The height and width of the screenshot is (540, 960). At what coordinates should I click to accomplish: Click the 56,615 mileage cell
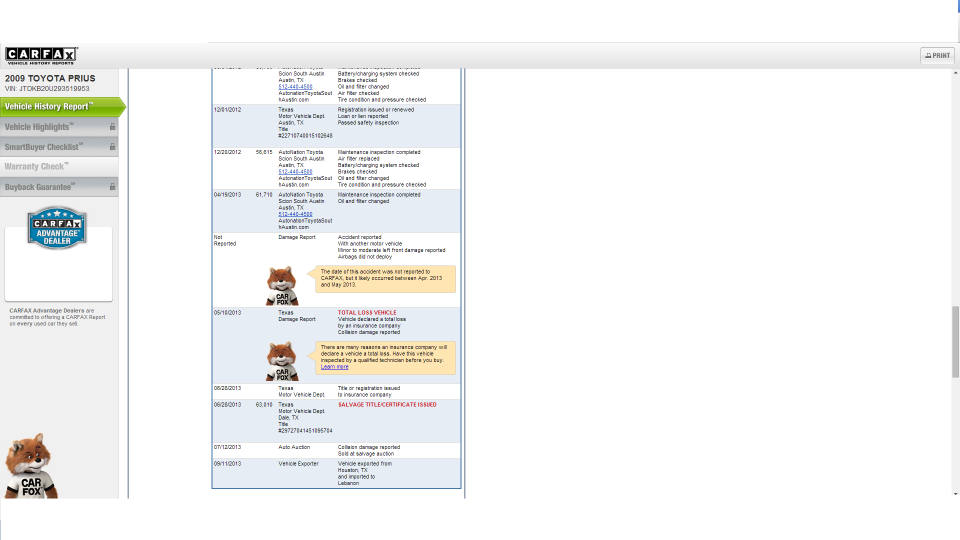[x=264, y=152]
